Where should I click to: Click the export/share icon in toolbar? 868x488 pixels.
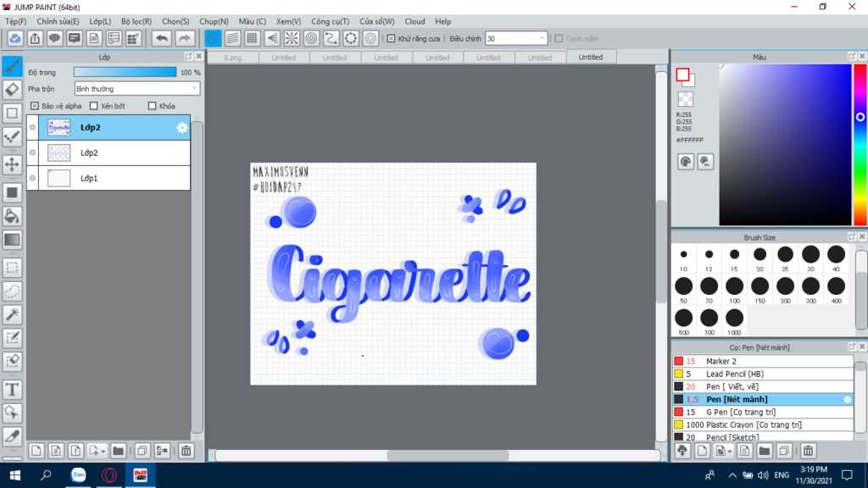pos(35,38)
